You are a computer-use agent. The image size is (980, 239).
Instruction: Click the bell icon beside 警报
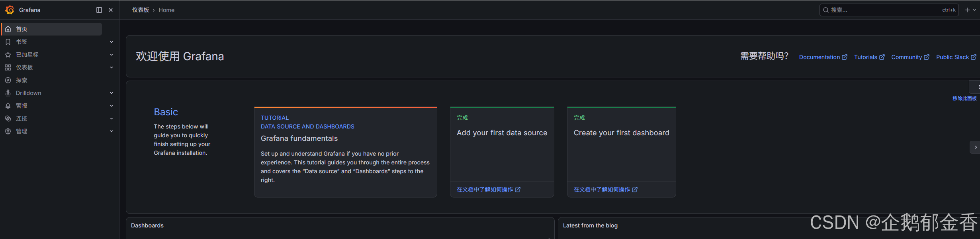click(x=8, y=106)
